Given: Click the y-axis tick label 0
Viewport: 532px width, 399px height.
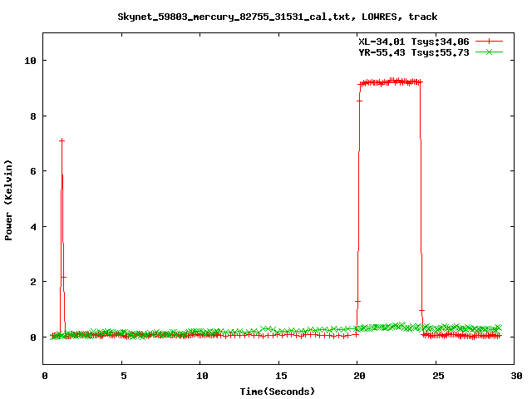Looking at the screenshot, I should 33,337.
